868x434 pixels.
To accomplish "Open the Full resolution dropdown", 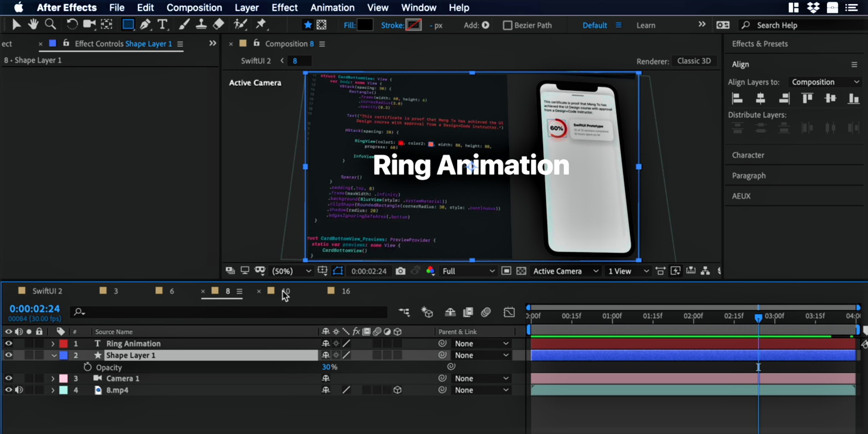I will [468, 271].
